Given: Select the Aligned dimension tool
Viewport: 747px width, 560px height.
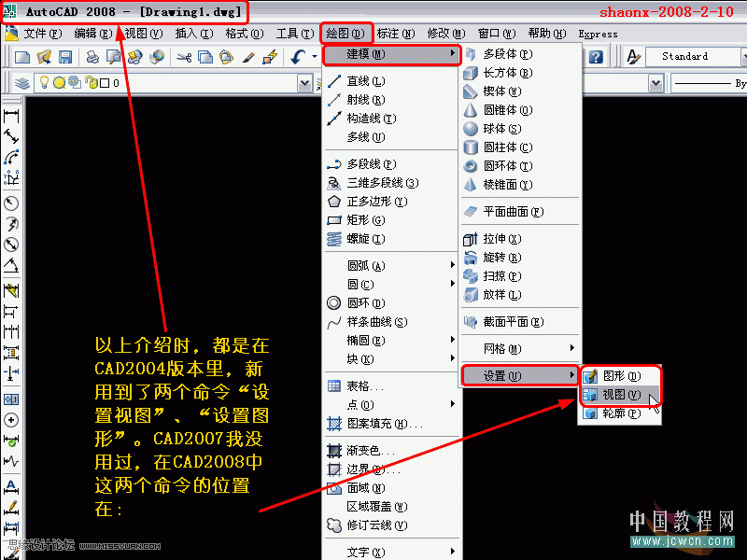Looking at the screenshot, I should 11,136.
